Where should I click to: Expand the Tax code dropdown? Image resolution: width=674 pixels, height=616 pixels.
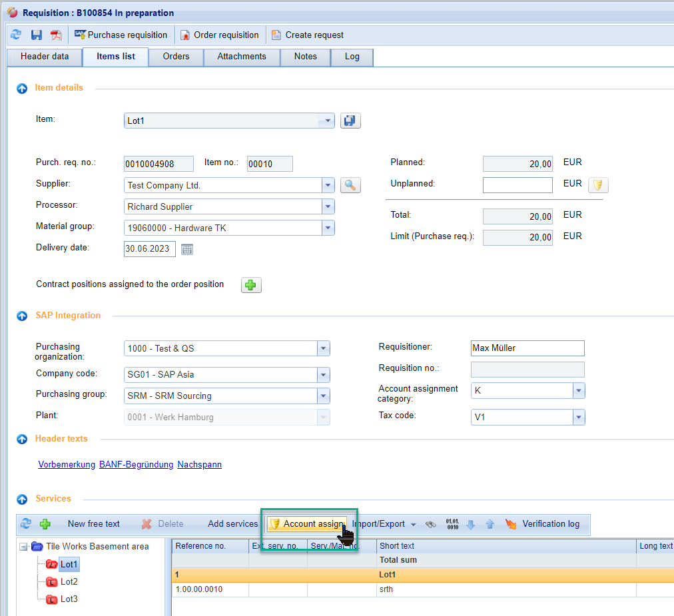(578, 417)
